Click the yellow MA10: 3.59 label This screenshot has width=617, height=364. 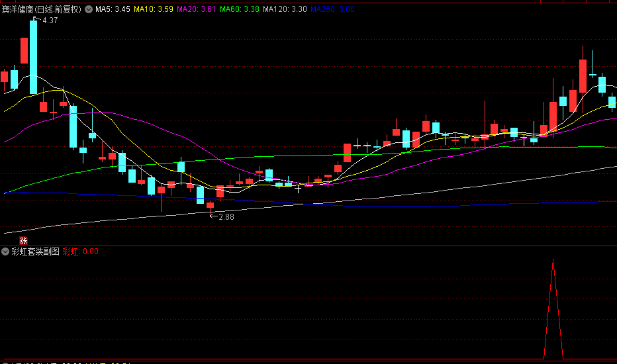click(154, 9)
